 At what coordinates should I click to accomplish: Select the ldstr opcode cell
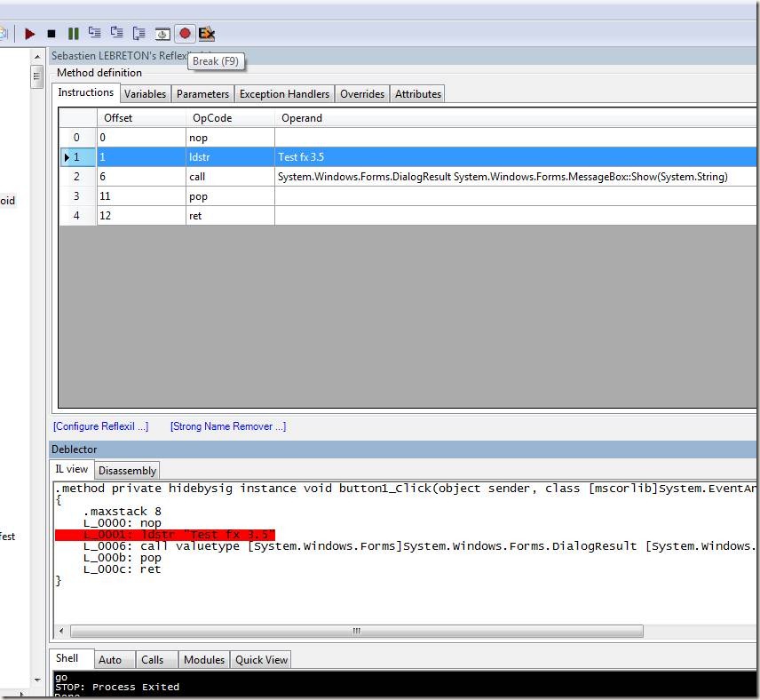pyautogui.click(x=230, y=157)
